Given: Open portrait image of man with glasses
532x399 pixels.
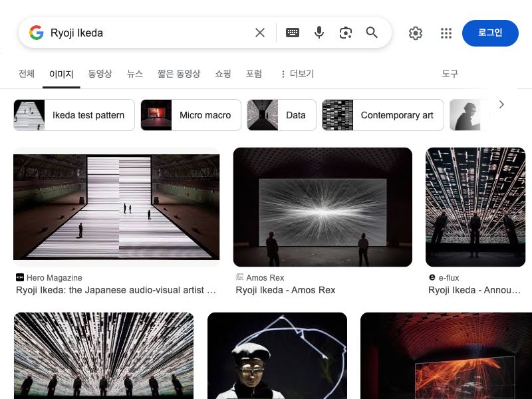Looking at the screenshot, I should tap(277, 356).
